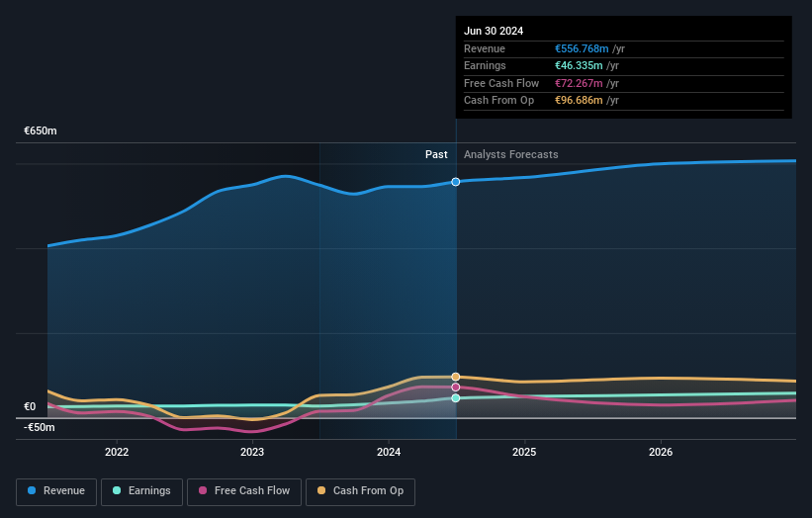Select the 2026 x-axis label
The width and height of the screenshot is (812, 518).
661,452
